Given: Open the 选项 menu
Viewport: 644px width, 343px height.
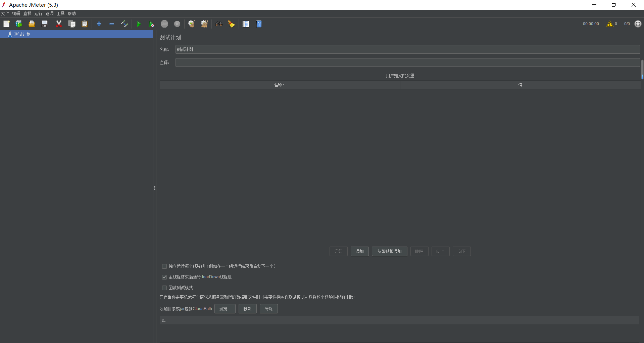Looking at the screenshot, I should (x=49, y=13).
